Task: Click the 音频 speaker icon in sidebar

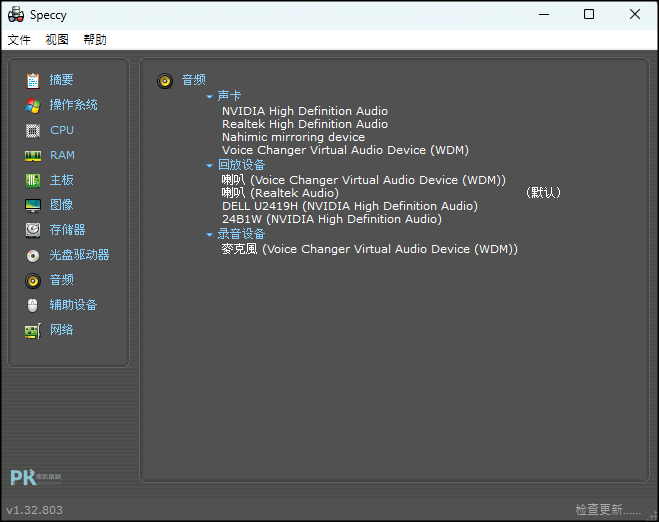Action: [x=33, y=281]
